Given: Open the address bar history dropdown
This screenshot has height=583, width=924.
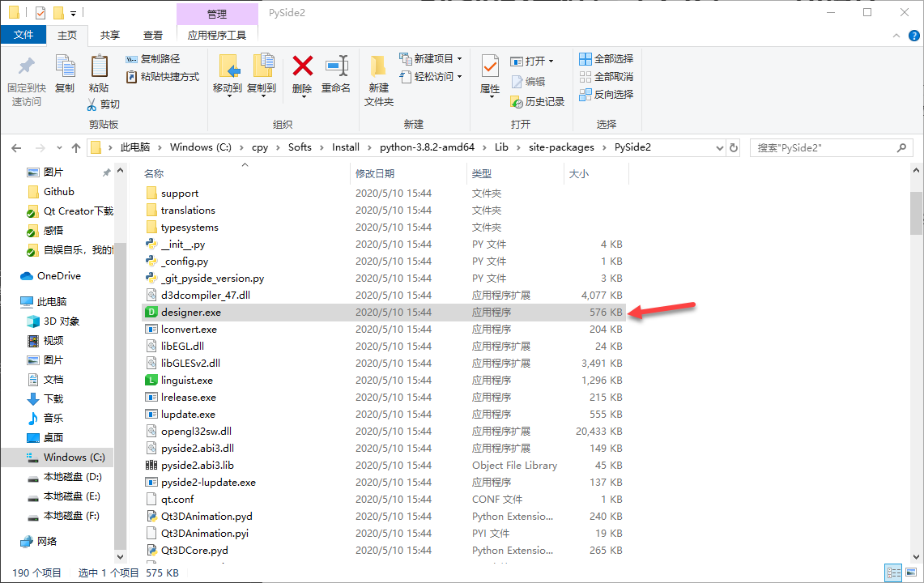Looking at the screenshot, I should pyautogui.click(x=719, y=148).
